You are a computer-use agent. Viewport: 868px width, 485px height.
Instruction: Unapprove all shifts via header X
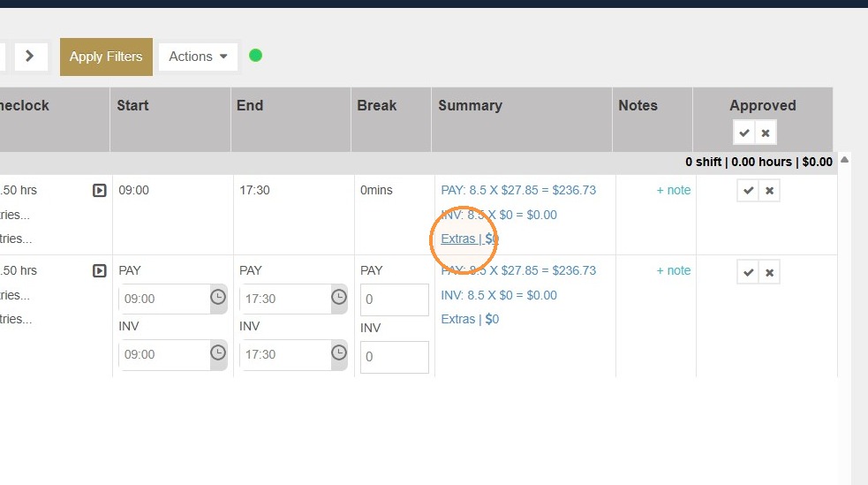click(766, 133)
